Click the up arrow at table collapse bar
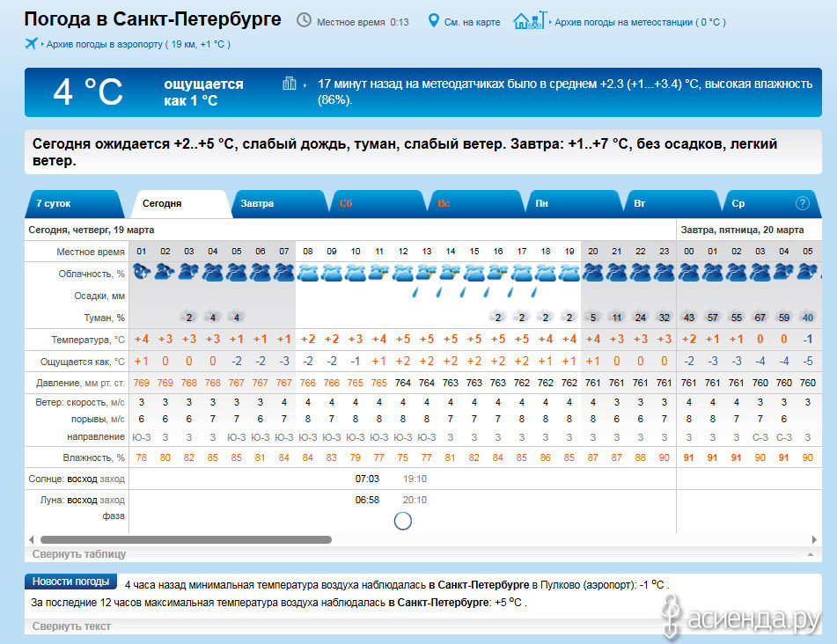 (x=810, y=555)
